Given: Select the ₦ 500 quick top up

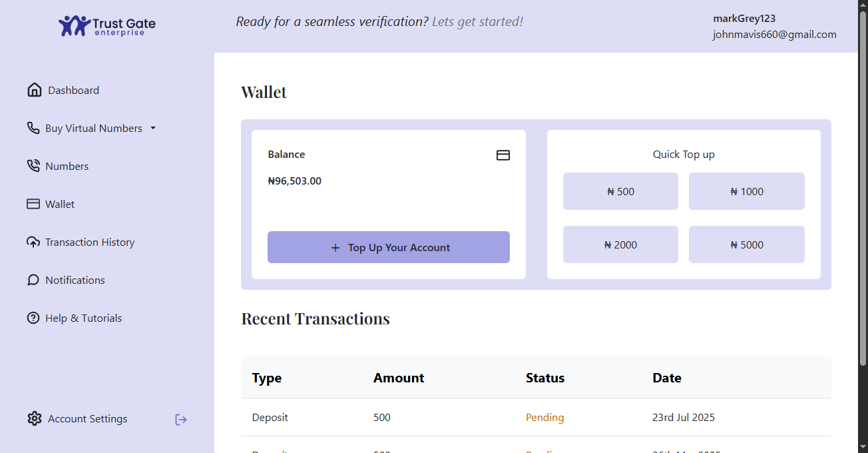Looking at the screenshot, I should point(620,191).
